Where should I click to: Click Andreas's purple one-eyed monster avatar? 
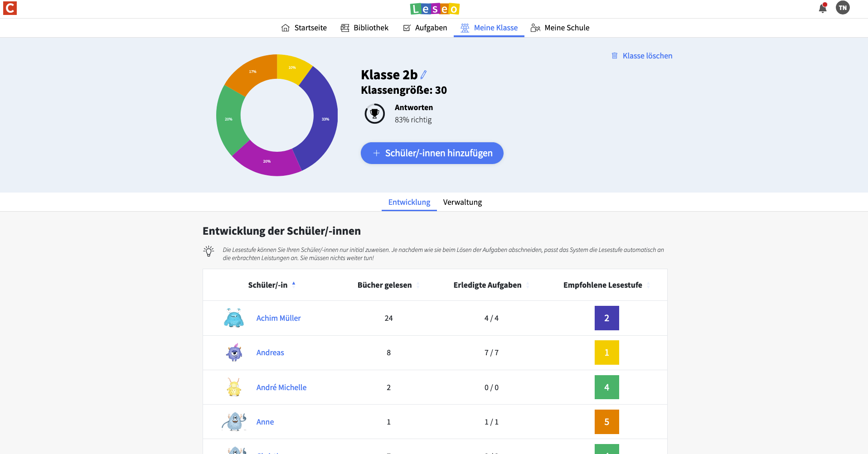coord(234,353)
